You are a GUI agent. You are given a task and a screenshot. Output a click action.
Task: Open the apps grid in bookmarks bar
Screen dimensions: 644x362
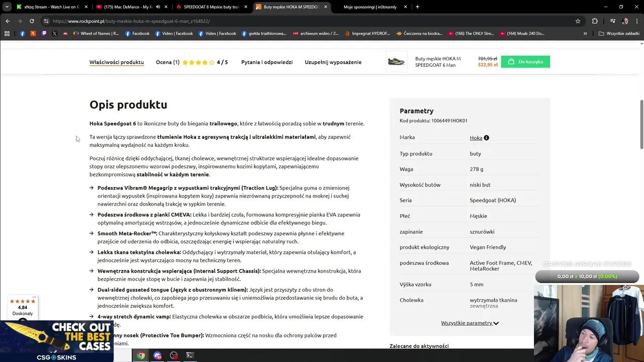(7, 34)
